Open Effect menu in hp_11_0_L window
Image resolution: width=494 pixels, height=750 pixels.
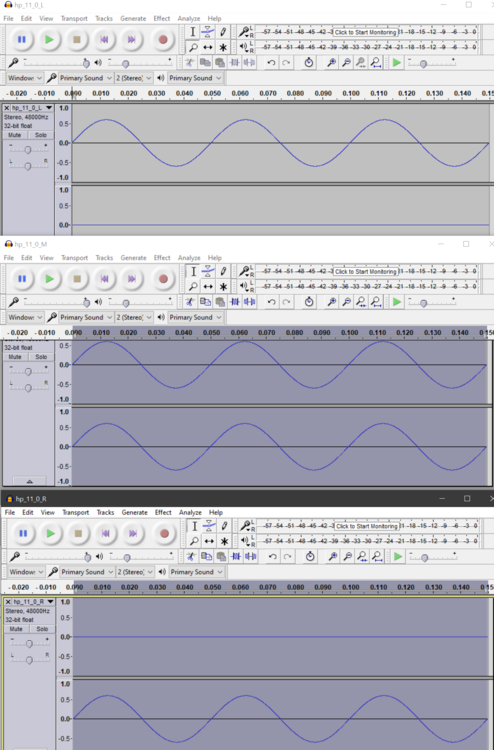162,19
